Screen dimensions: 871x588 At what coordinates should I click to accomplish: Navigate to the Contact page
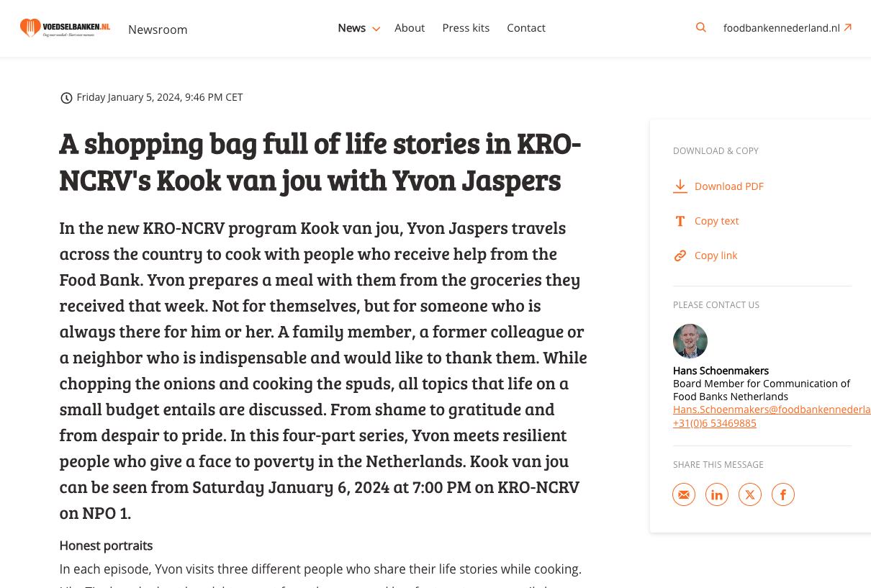(526, 28)
